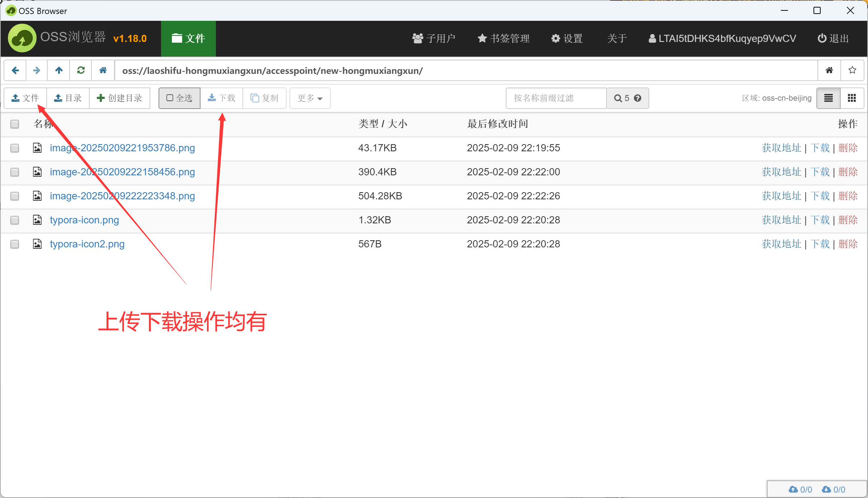Viewport: 868px width, 498px height.
Task: Bookmark current path with star icon
Action: 852,70
